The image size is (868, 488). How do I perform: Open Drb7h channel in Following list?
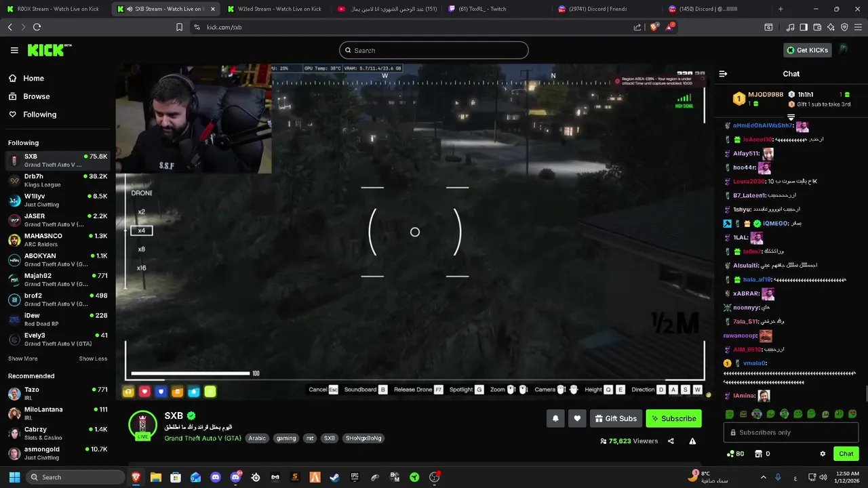point(57,180)
